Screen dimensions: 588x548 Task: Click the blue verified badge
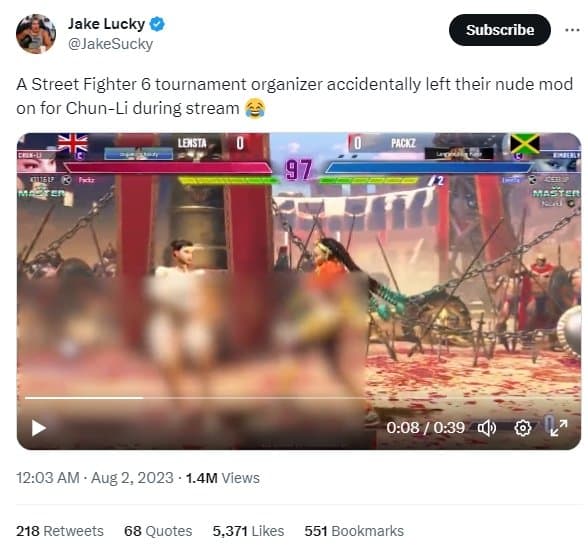click(157, 24)
